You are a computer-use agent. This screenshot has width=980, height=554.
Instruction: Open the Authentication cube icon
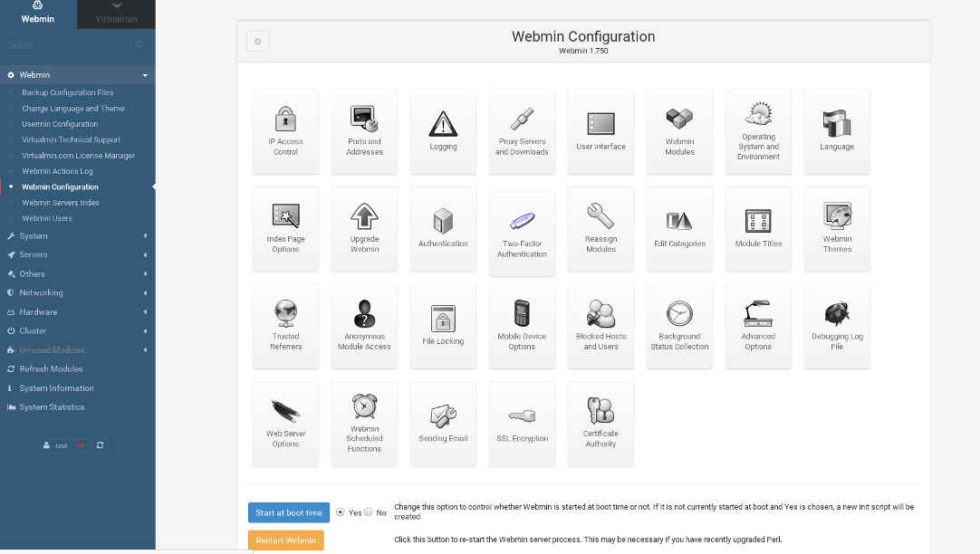pos(443,229)
